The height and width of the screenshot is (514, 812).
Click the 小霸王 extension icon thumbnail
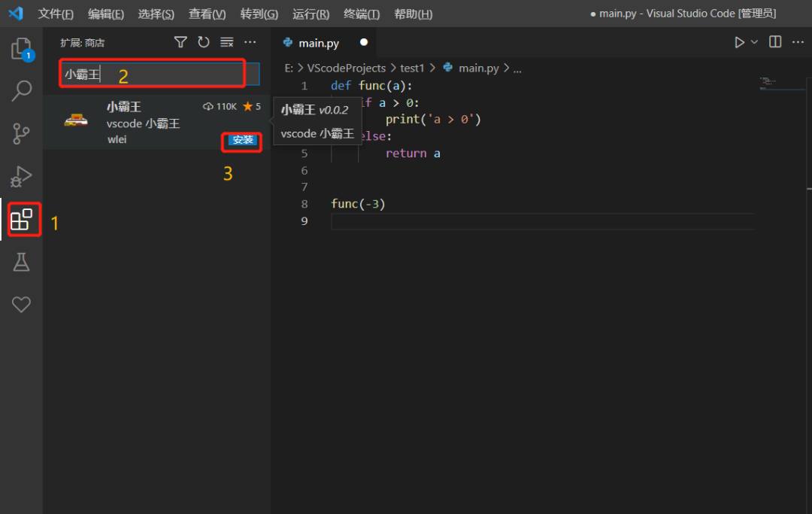coord(76,120)
